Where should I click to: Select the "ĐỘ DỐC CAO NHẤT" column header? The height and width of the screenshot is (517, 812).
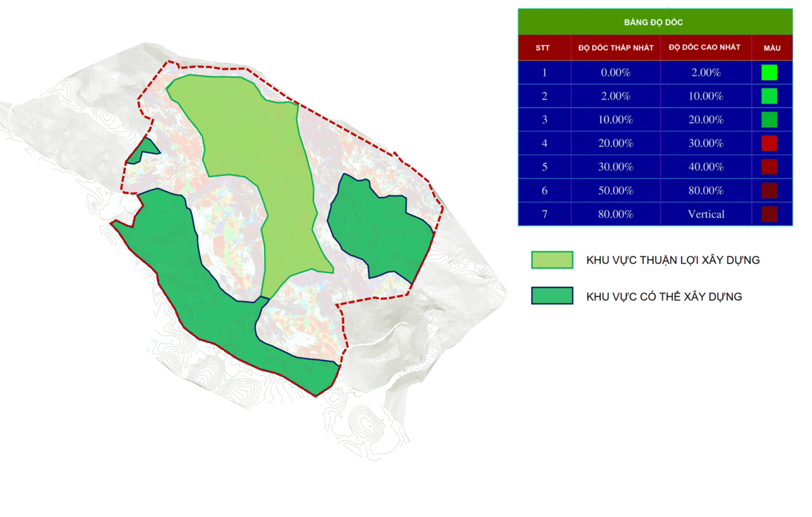(x=706, y=48)
